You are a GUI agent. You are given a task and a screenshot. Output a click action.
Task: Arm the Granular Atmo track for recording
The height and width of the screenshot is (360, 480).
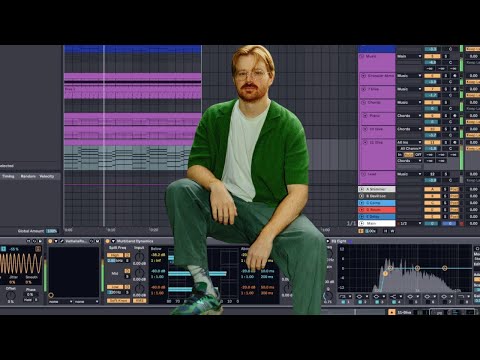coord(455,76)
